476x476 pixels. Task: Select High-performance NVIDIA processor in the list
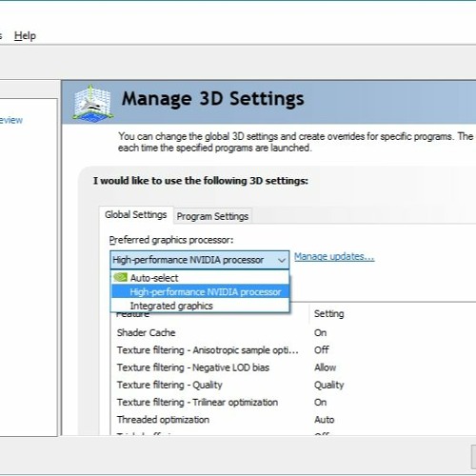pos(200,292)
